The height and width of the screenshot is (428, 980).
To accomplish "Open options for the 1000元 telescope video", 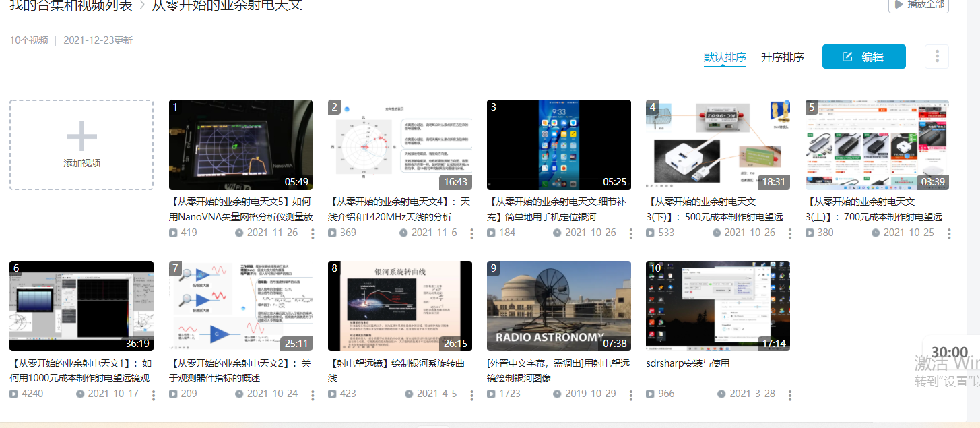I will pos(154,394).
